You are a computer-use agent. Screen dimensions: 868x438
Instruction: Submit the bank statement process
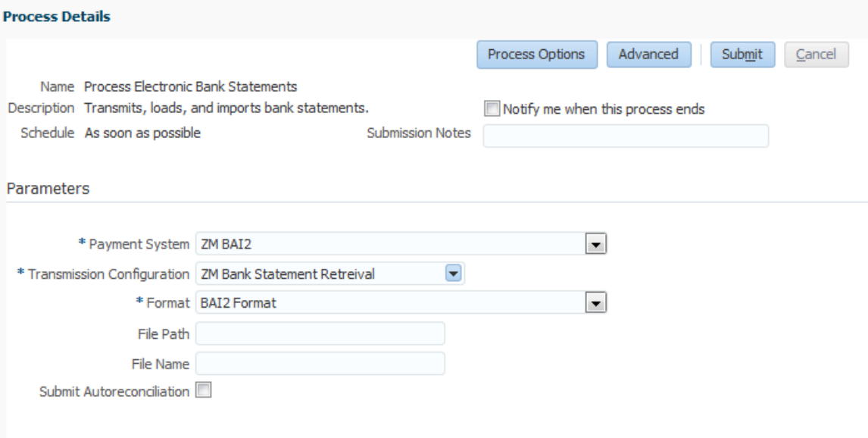pyautogui.click(x=742, y=55)
